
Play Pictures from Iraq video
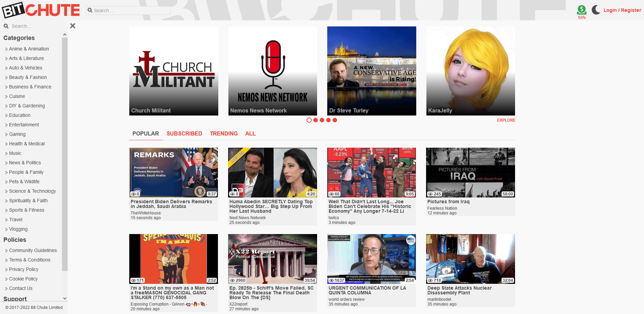point(470,172)
